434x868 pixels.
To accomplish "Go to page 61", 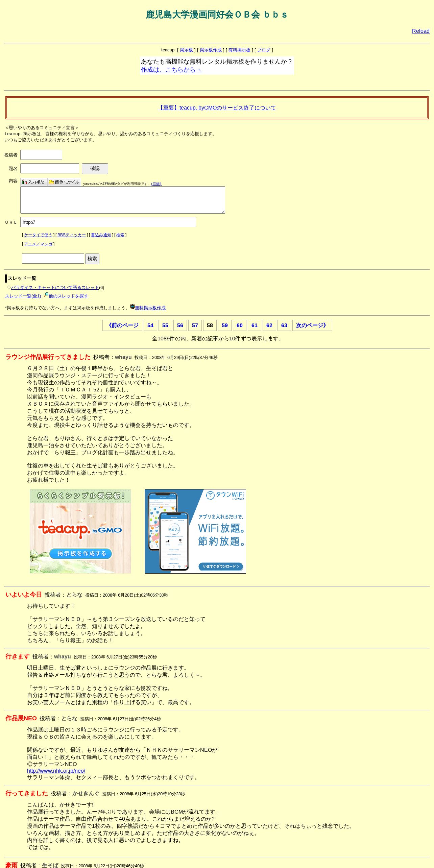I will pyautogui.click(x=255, y=325).
